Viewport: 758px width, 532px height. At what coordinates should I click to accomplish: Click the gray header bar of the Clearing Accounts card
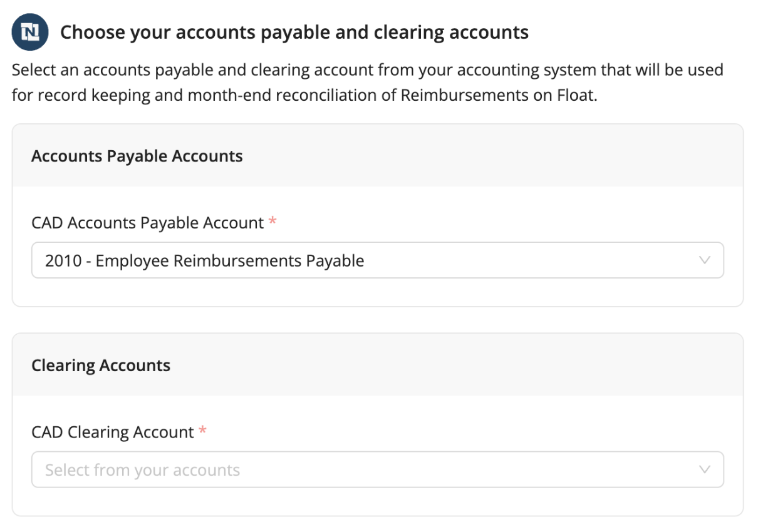378,365
